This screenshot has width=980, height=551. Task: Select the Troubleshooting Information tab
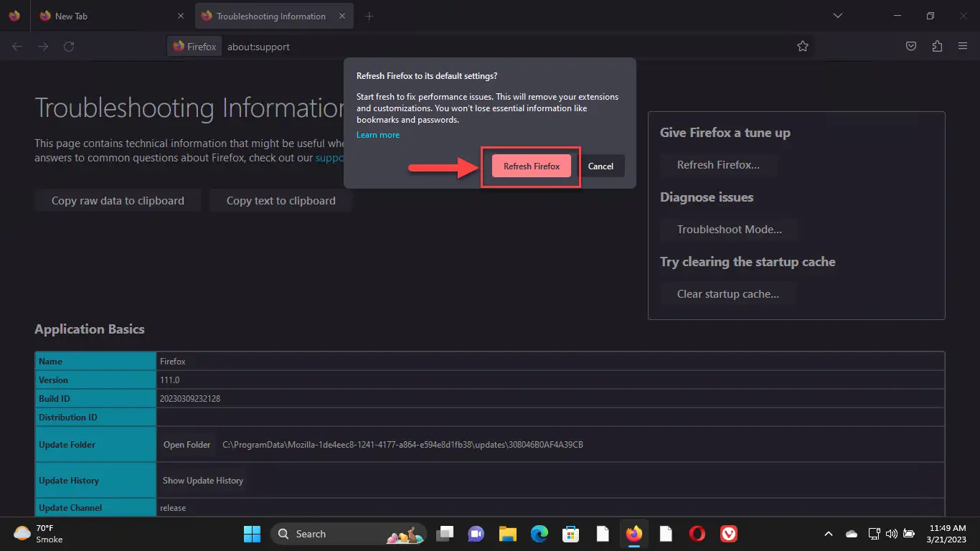(273, 16)
